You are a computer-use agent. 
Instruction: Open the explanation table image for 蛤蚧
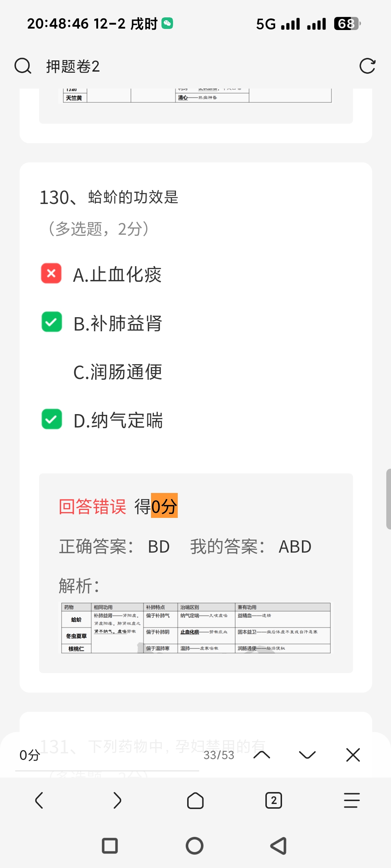point(196,628)
